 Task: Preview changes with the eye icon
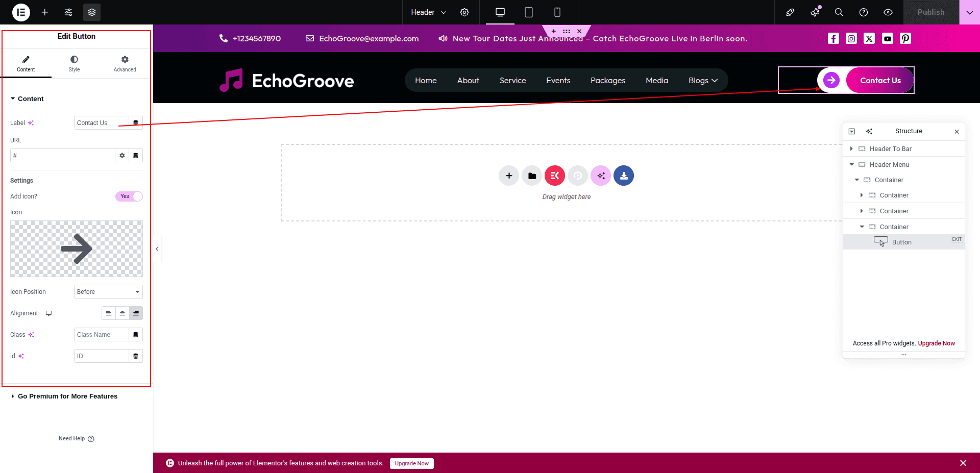[x=888, y=12]
